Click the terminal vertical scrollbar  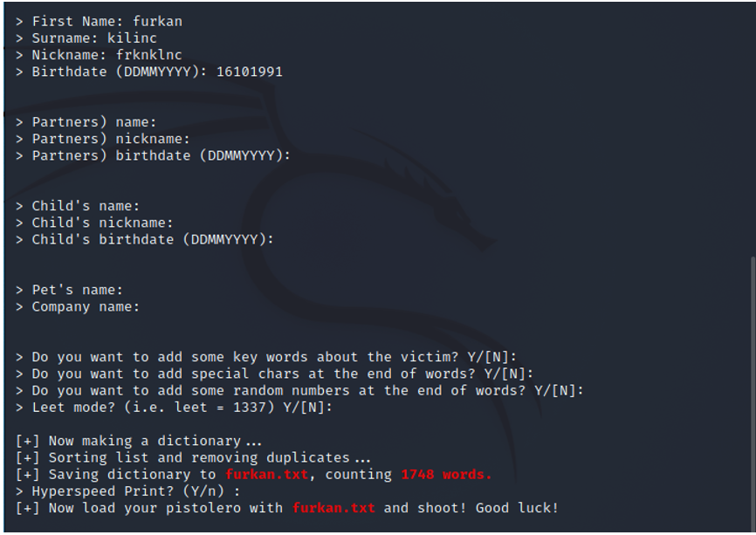(x=753, y=393)
